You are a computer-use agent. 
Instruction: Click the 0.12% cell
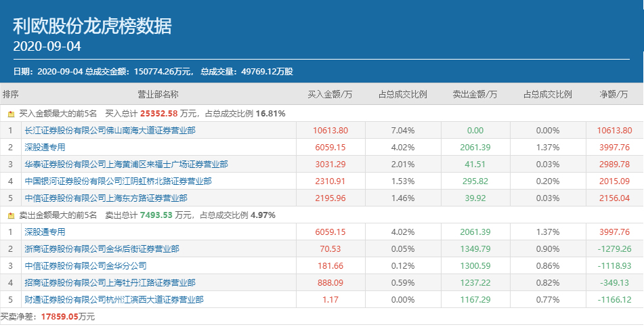(x=403, y=266)
